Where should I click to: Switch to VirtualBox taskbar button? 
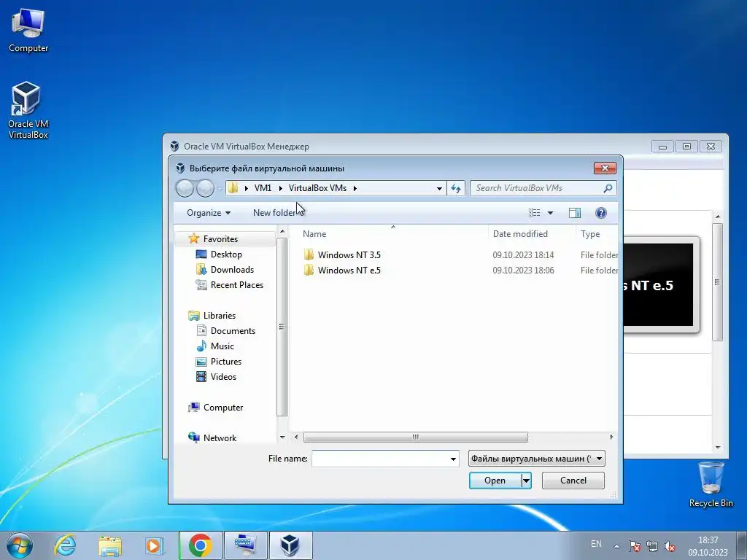coord(290,545)
